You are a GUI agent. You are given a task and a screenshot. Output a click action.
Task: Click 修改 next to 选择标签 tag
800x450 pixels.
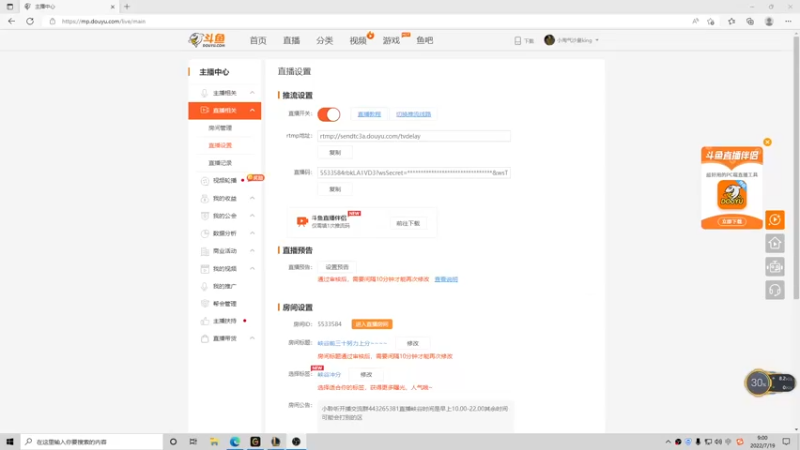click(366, 374)
